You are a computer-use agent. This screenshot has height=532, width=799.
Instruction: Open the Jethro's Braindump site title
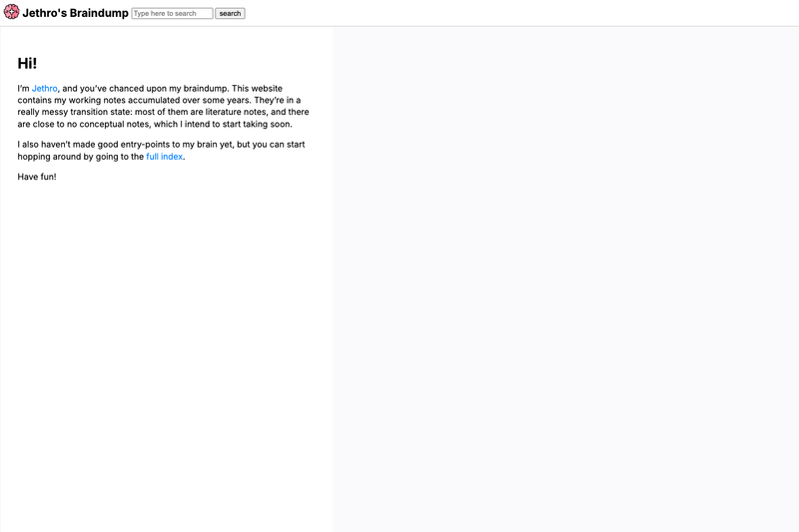76,13
